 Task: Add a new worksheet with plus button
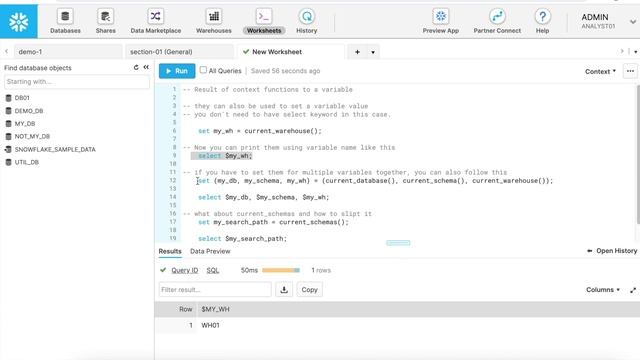point(357,52)
